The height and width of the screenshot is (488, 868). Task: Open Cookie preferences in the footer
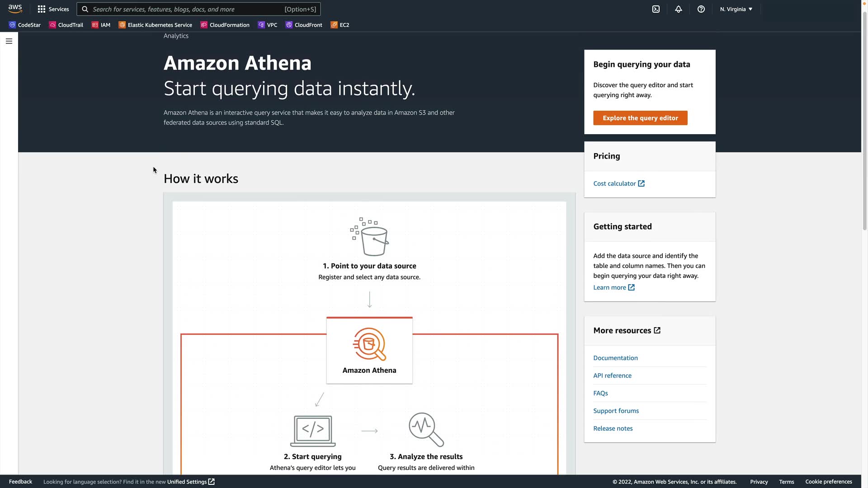pyautogui.click(x=828, y=482)
